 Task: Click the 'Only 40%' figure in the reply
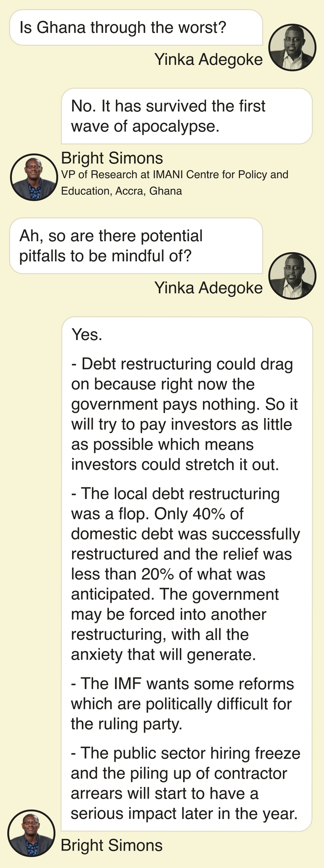[190, 514]
